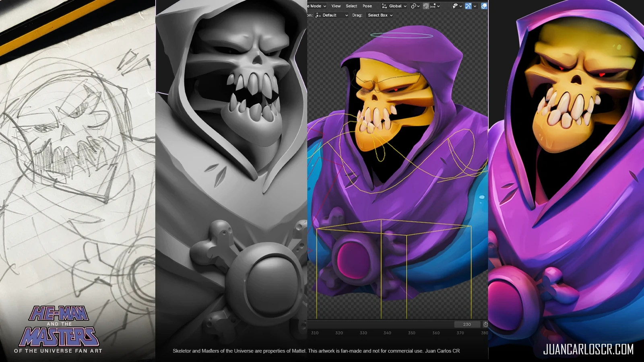Open the View menu in Blender's header
The image size is (644, 362).
coord(336,6)
